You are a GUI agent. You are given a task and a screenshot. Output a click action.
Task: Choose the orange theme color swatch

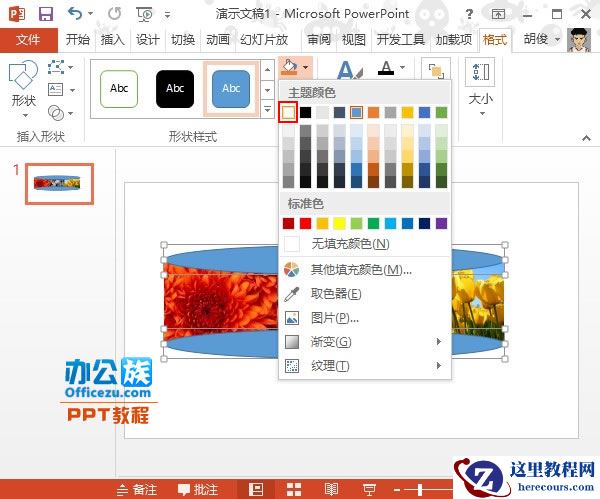[373, 113]
